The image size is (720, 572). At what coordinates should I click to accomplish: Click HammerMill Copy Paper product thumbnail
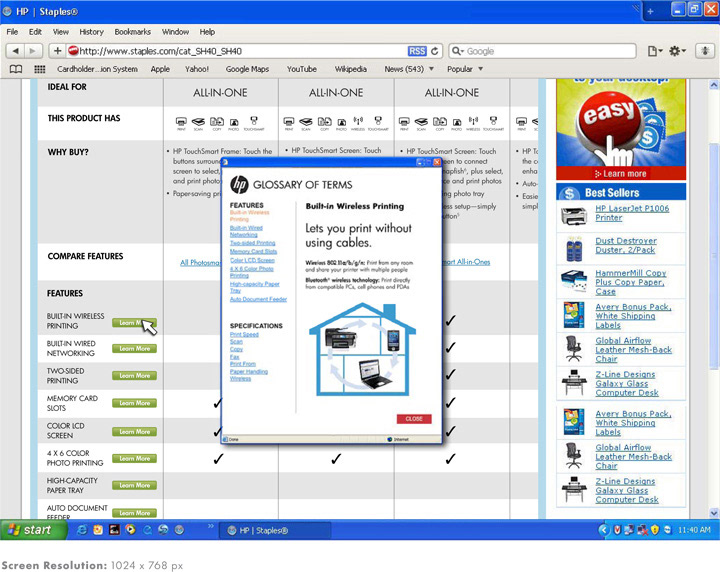point(574,281)
